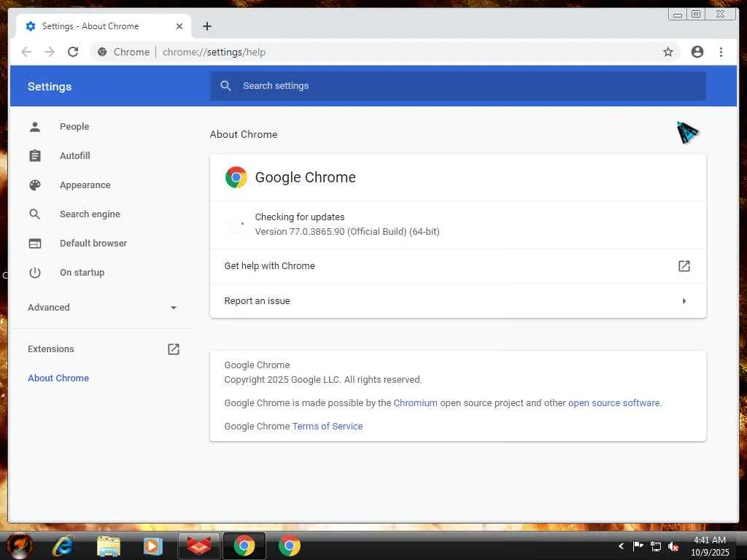Open the Windows Start button
The image size is (747, 560).
pyautogui.click(x=20, y=545)
